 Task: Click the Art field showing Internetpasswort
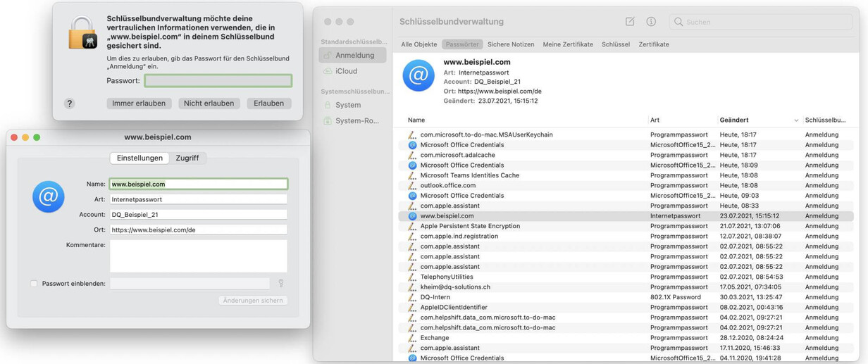tap(198, 199)
